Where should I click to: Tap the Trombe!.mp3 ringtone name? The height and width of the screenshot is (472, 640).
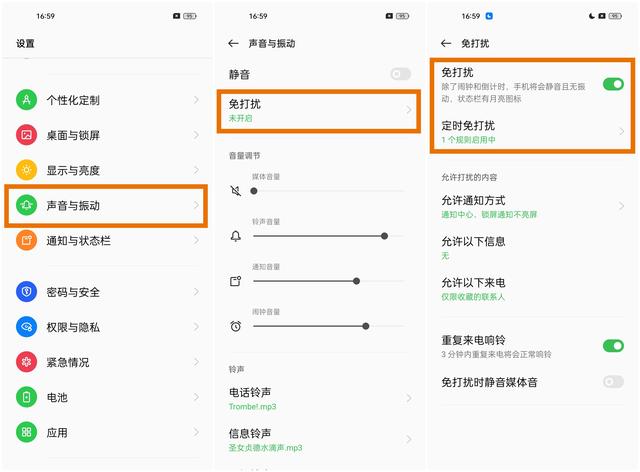252,407
